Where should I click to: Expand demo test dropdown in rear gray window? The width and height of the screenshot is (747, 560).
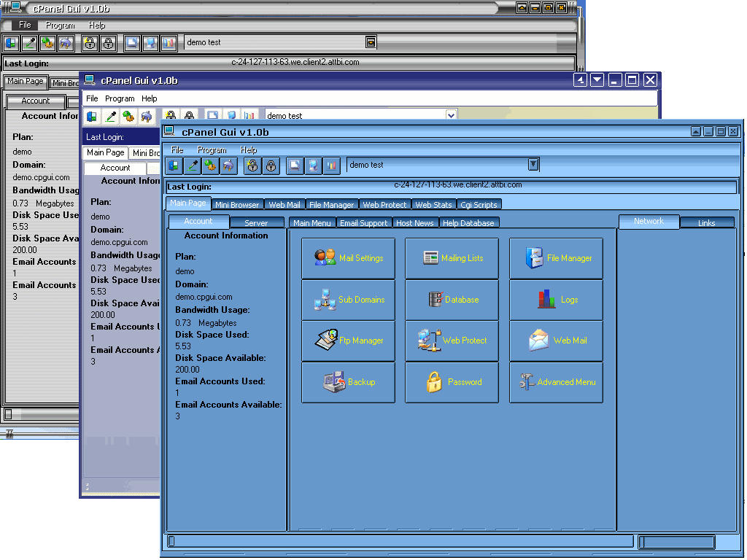371,42
